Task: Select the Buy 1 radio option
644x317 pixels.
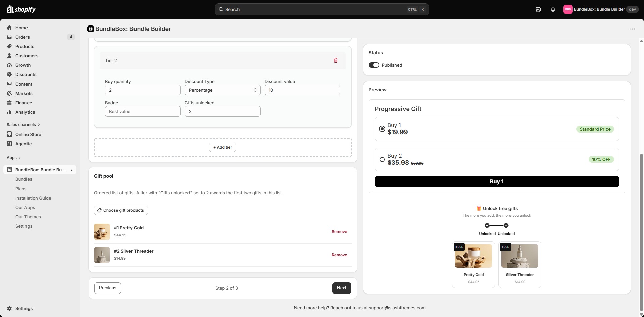Action: pos(382,129)
